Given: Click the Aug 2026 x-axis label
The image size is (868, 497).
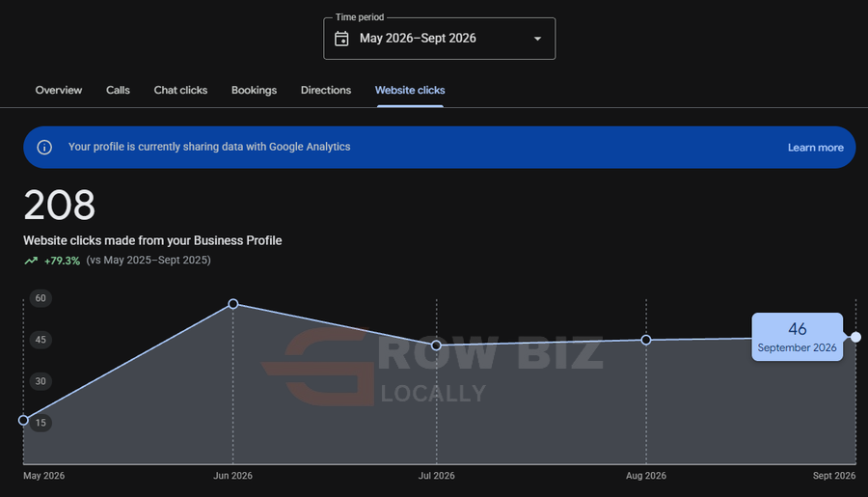Looking at the screenshot, I should click(646, 476).
